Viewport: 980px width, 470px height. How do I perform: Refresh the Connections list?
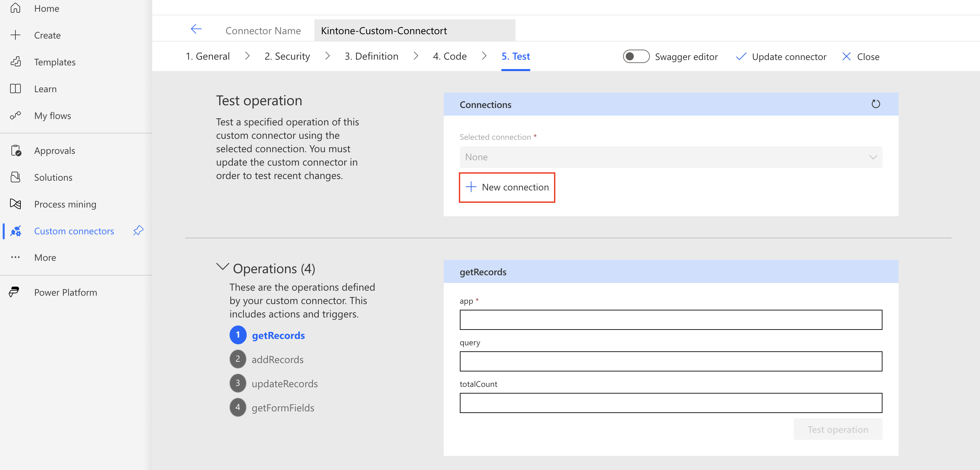[875, 104]
